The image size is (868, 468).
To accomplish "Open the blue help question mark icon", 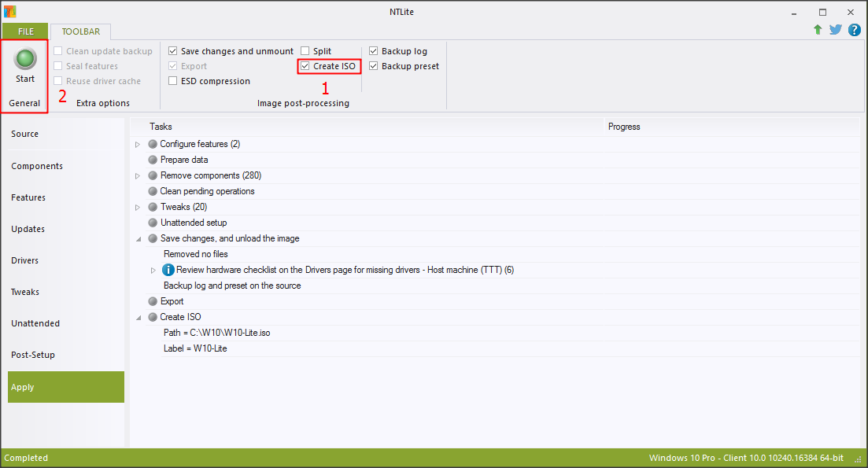I will (854, 30).
